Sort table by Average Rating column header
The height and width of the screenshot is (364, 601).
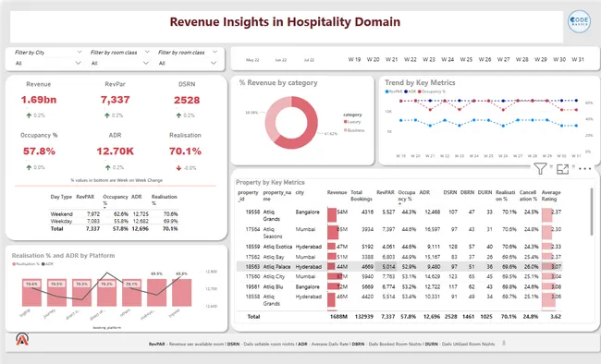tap(551, 196)
